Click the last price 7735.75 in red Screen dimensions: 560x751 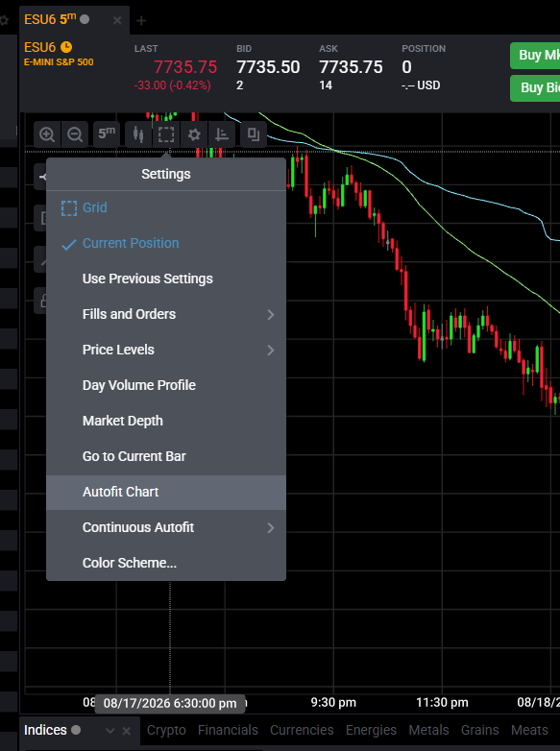point(185,67)
